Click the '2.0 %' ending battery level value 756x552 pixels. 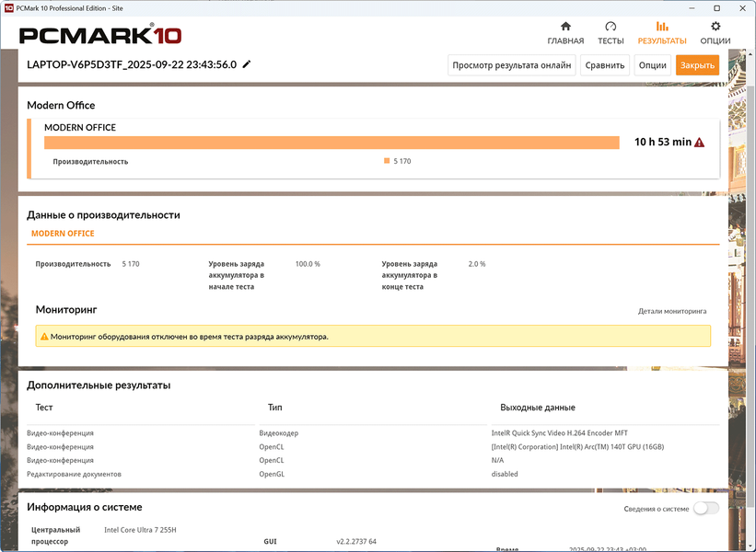477,264
